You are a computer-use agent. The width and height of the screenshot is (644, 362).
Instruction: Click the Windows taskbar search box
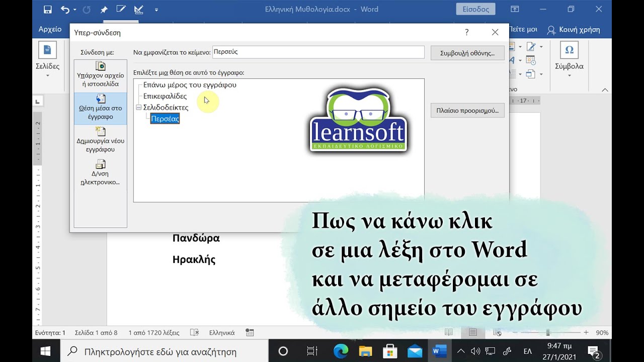point(165,351)
